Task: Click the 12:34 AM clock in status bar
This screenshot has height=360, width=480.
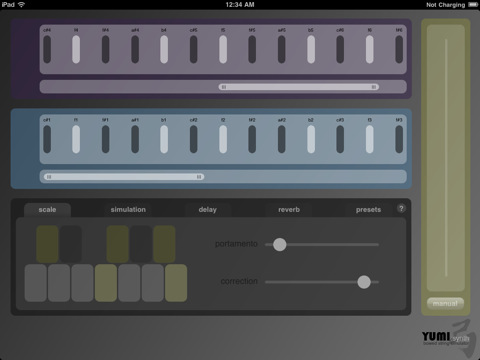Action: pyautogui.click(x=240, y=5)
